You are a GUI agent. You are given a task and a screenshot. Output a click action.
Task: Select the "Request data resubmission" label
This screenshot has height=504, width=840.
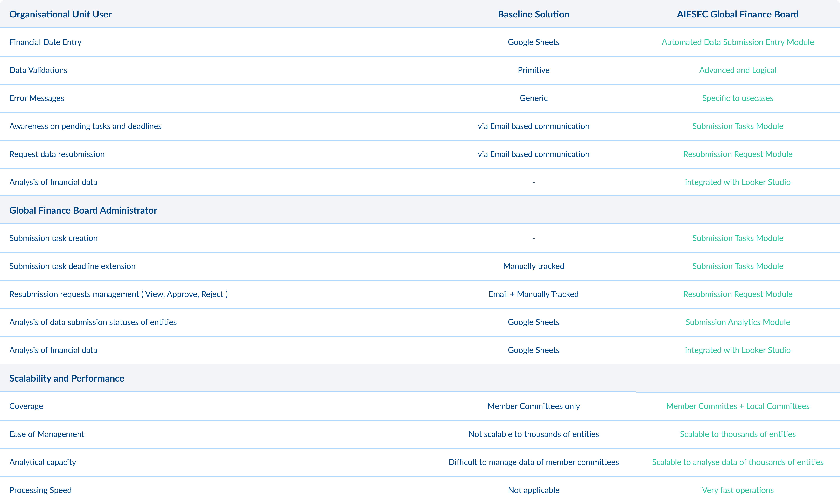click(x=57, y=154)
